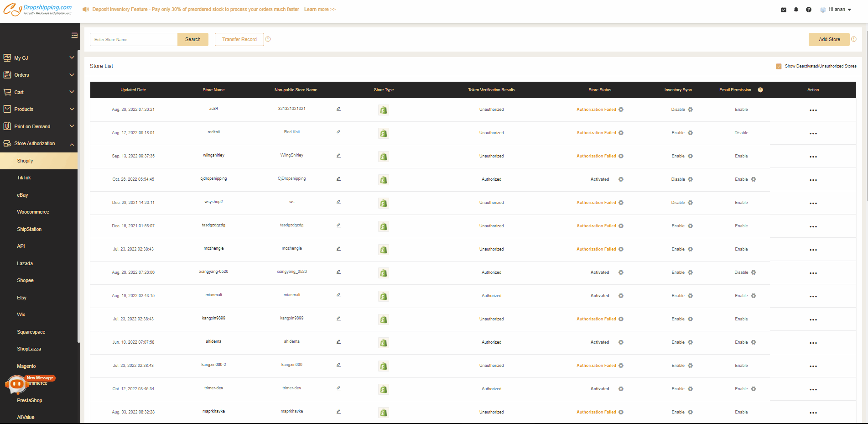Edit the non-public store name for redkoii
Screen dimensions: 868x424
tap(338, 132)
